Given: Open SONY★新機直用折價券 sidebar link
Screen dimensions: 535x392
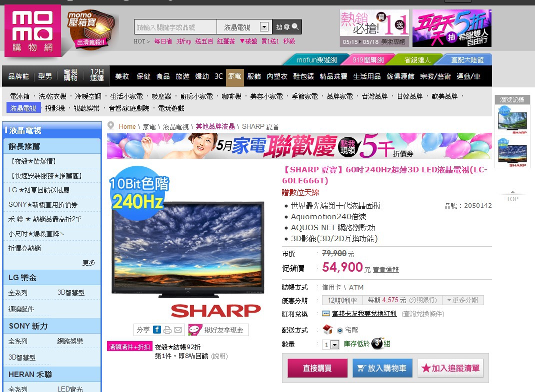Looking at the screenshot, I should pyautogui.click(x=43, y=205).
